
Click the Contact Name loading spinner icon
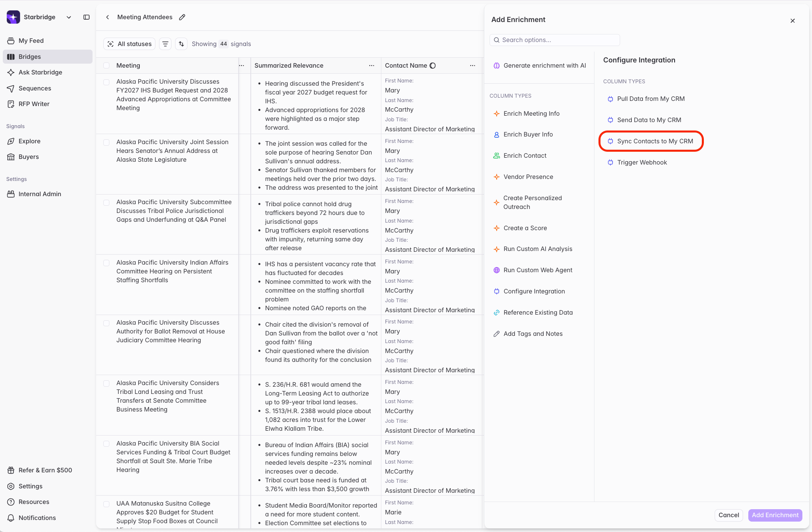pyautogui.click(x=433, y=66)
